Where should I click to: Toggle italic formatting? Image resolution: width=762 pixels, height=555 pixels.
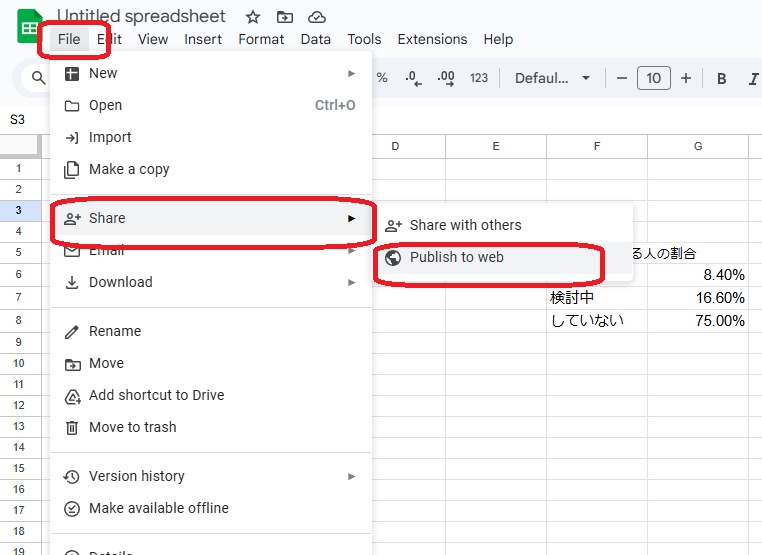[x=753, y=78]
